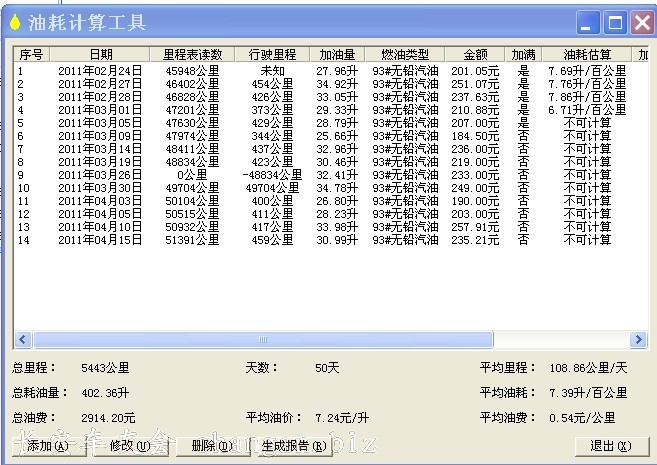Click the amount cell 257.91元
The height and width of the screenshot is (465, 657).
point(475,227)
